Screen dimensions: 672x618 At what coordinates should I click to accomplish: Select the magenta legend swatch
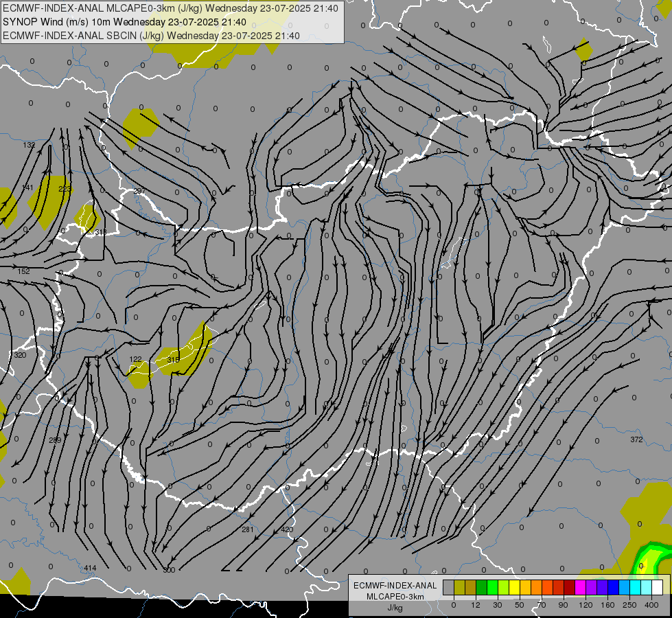[x=580, y=587]
